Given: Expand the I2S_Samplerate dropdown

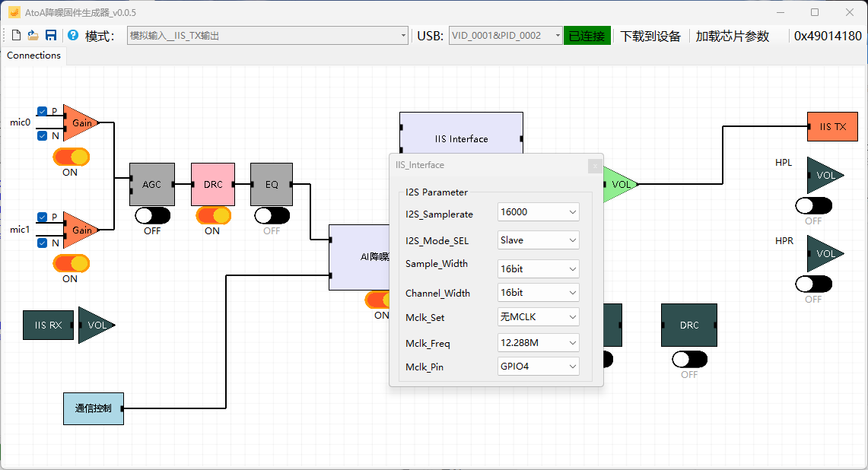Looking at the screenshot, I should tap(538, 212).
